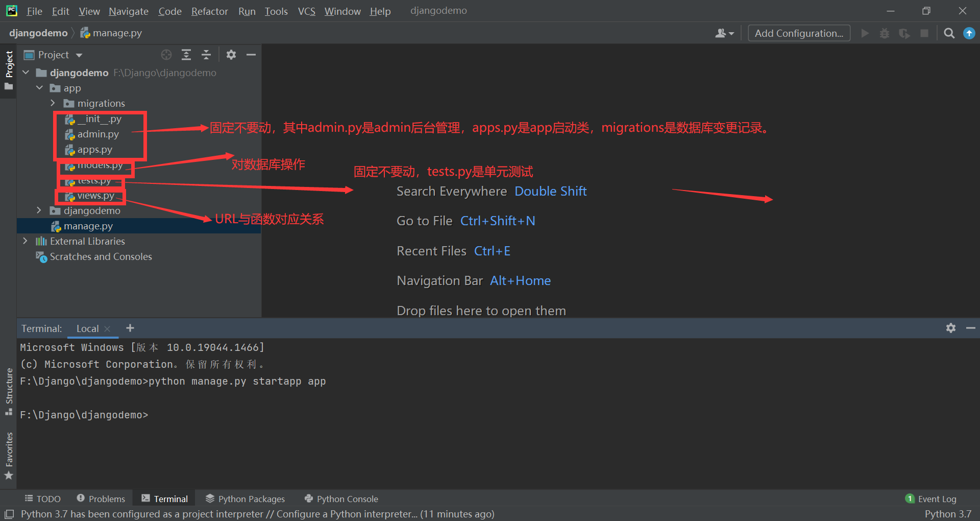Click manage.py breadcrumb in navigation bar
This screenshot has height=521, width=980.
pos(111,33)
